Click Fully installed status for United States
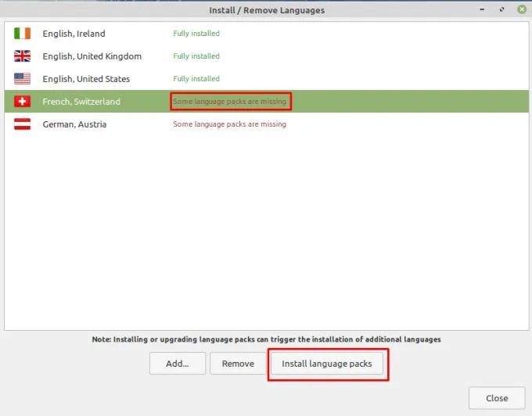This screenshot has width=532, height=416. (x=196, y=79)
